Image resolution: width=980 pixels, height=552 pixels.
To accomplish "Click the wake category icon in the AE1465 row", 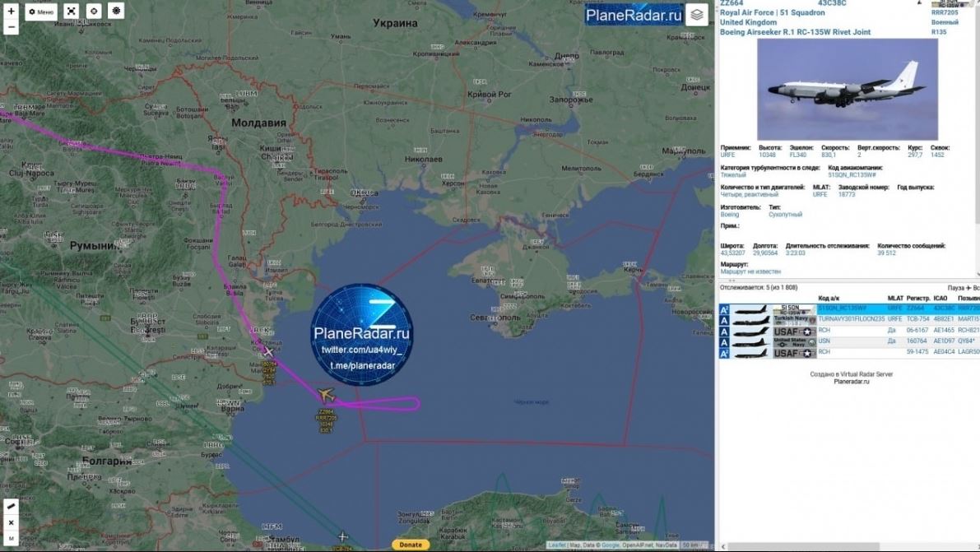I will click(x=724, y=332).
